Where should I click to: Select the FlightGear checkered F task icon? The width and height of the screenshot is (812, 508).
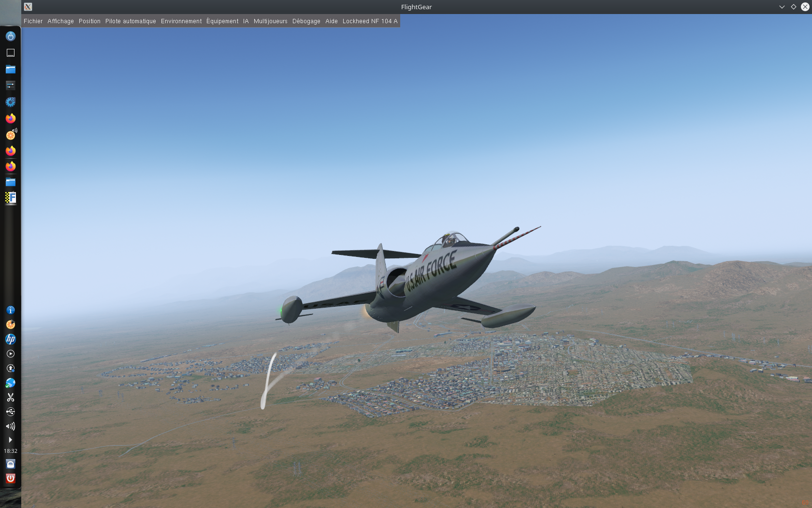pos(11,197)
